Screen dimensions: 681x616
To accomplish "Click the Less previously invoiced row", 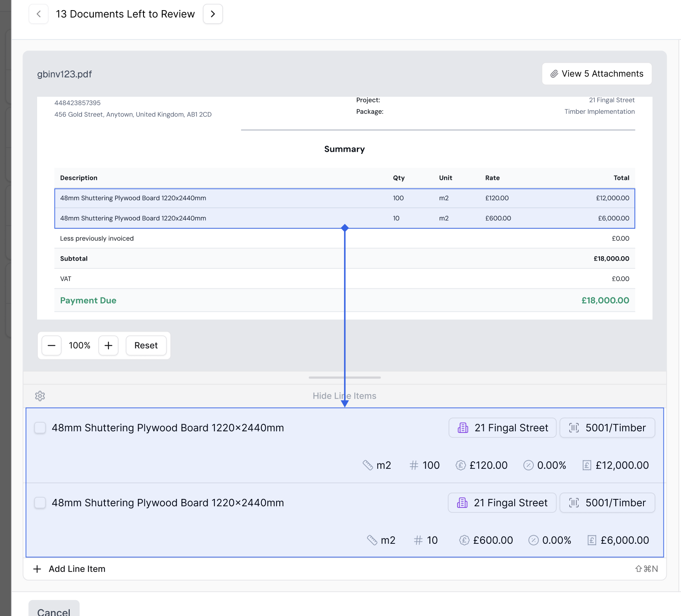I will tap(345, 239).
